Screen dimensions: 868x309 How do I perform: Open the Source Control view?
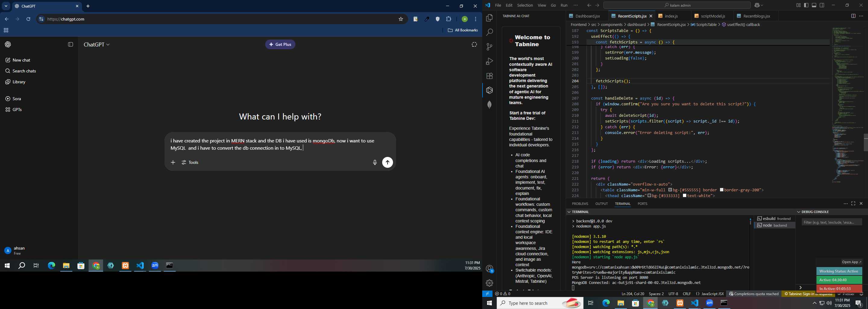click(489, 47)
